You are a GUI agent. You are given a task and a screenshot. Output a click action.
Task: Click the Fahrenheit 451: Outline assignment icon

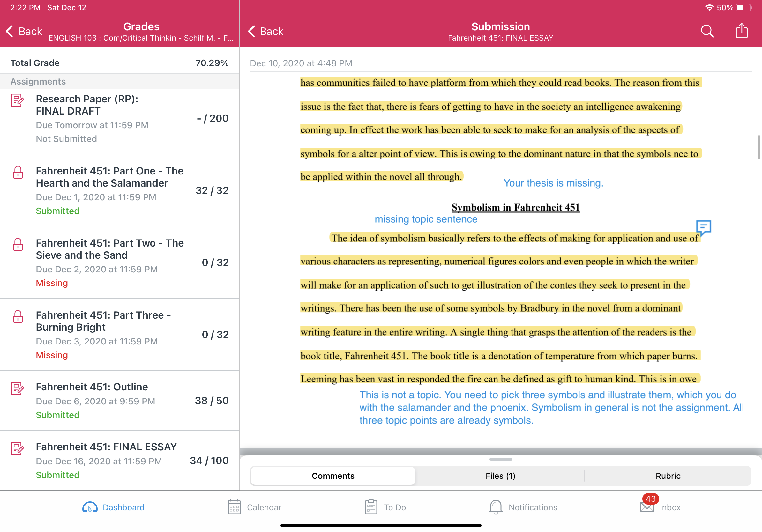click(18, 388)
